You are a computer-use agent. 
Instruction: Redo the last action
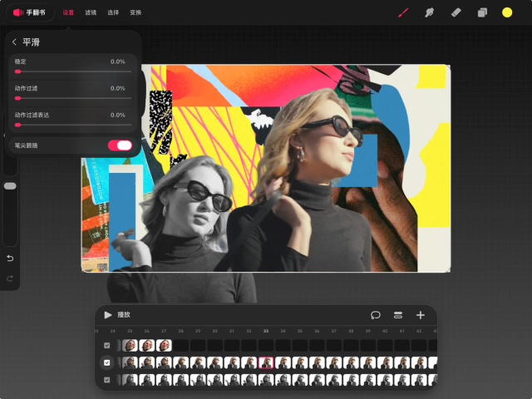pyautogui.click(x=10, y=278)
